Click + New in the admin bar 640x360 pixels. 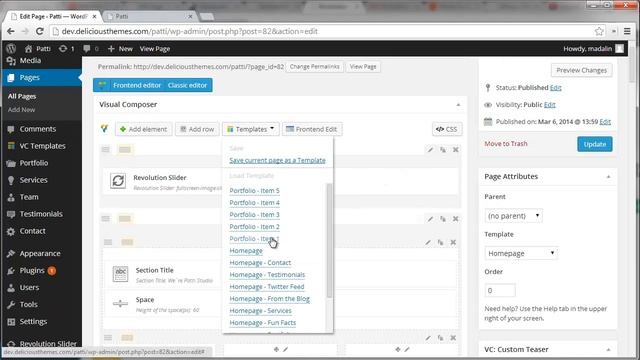(x=120, y=49)
